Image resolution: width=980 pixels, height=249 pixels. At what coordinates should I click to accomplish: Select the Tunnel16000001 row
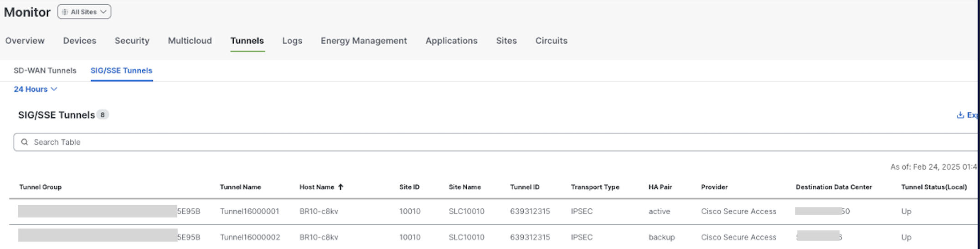click(x=249, y=212)
